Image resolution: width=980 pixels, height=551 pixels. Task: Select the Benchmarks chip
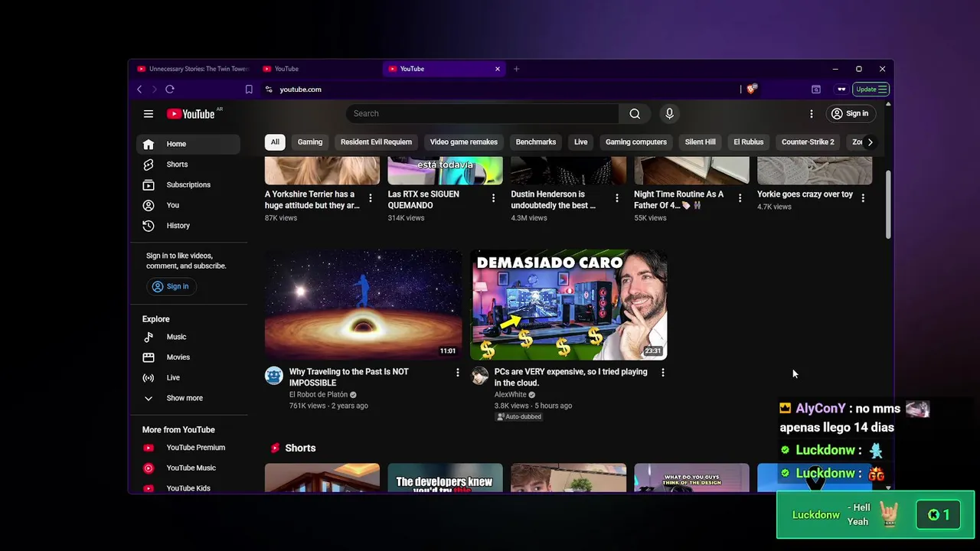pyautogui.click(x=536, y=142)
